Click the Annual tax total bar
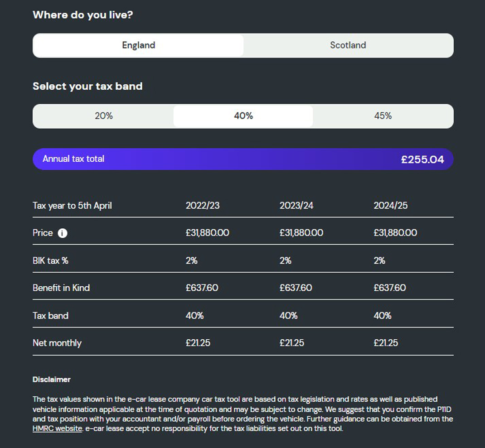Viewport: 485px width, 448px height. click(x=243, y=159)
